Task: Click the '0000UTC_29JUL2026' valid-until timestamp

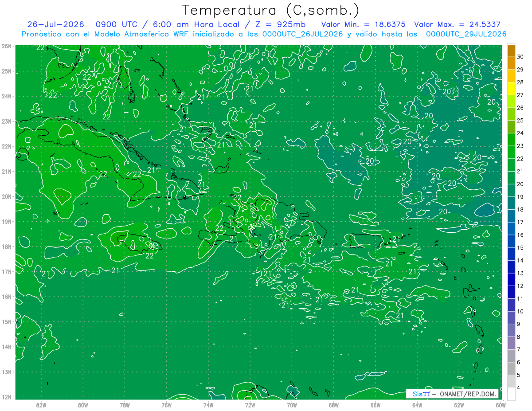Action: (466, 34)
